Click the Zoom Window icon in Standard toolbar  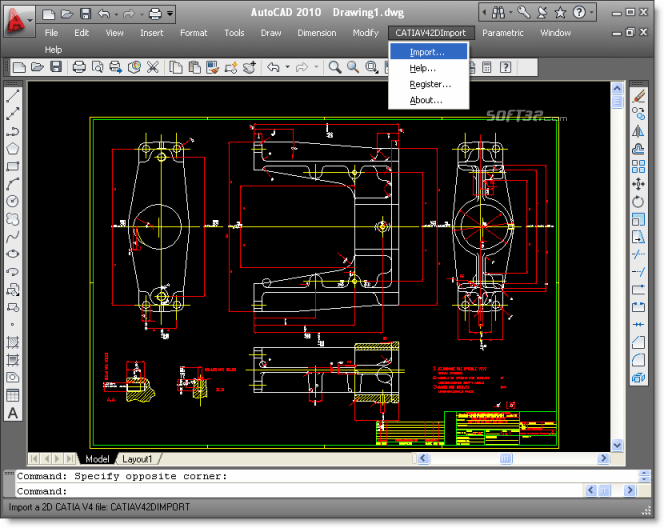click(371, 67)
